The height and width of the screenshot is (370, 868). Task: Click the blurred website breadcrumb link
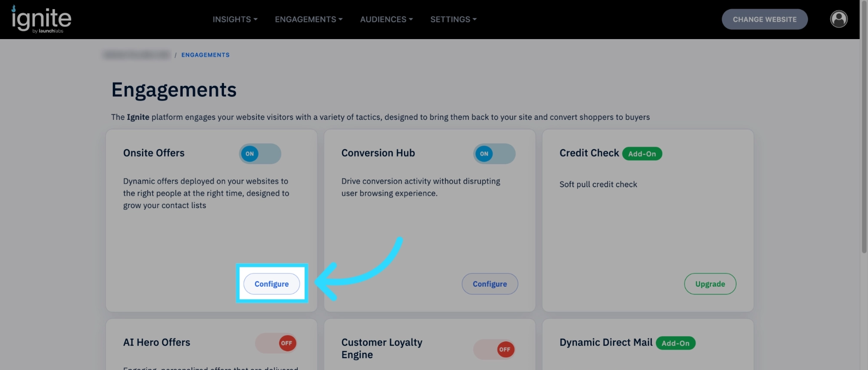coord(137,55)
